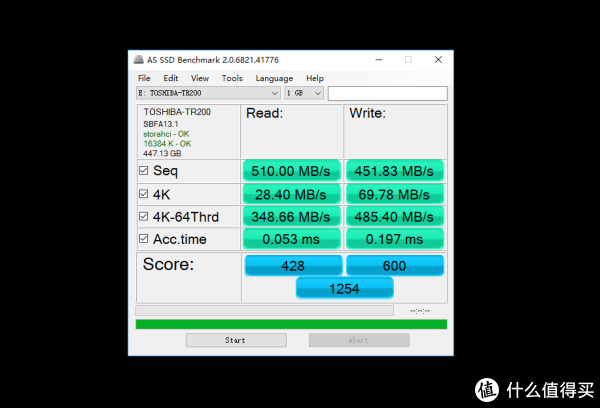Open the Help menu

315,78
